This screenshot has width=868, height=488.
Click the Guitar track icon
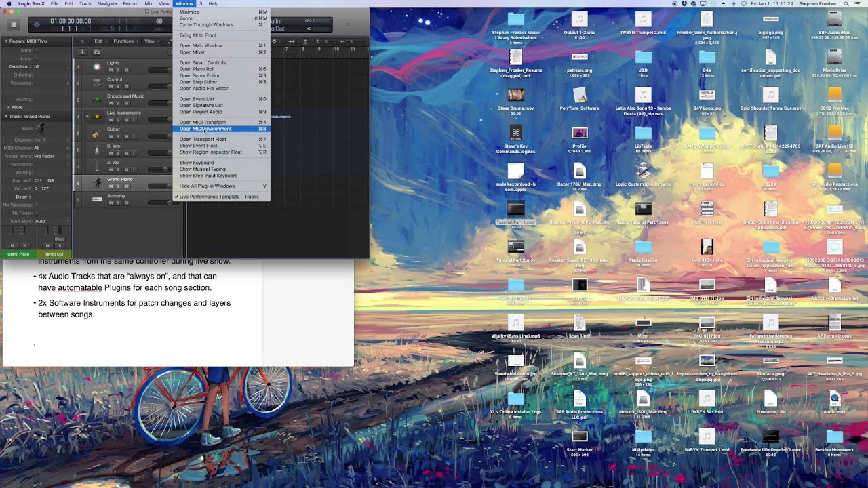(96, 134)
